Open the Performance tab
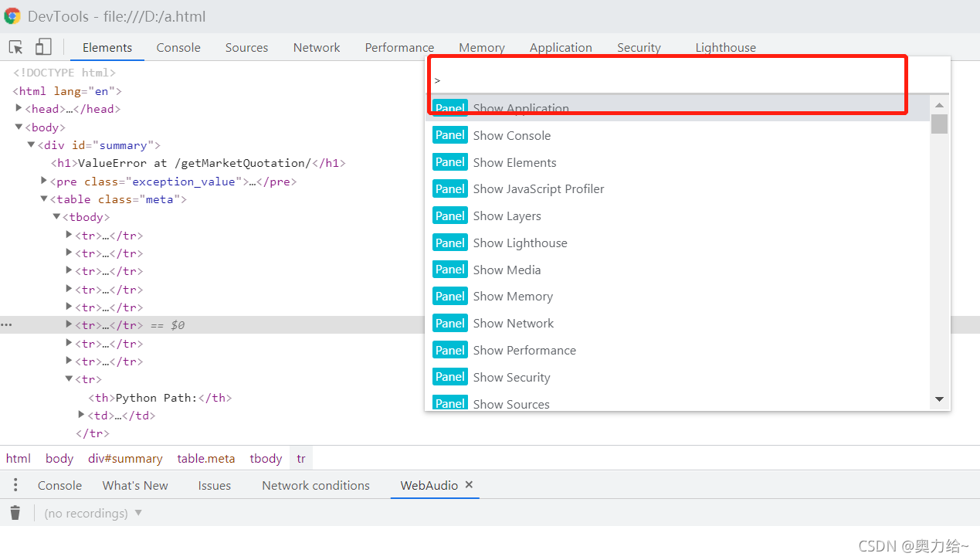Screen dimensions: 980x560 pyautogui.click(x=399, y=47)
